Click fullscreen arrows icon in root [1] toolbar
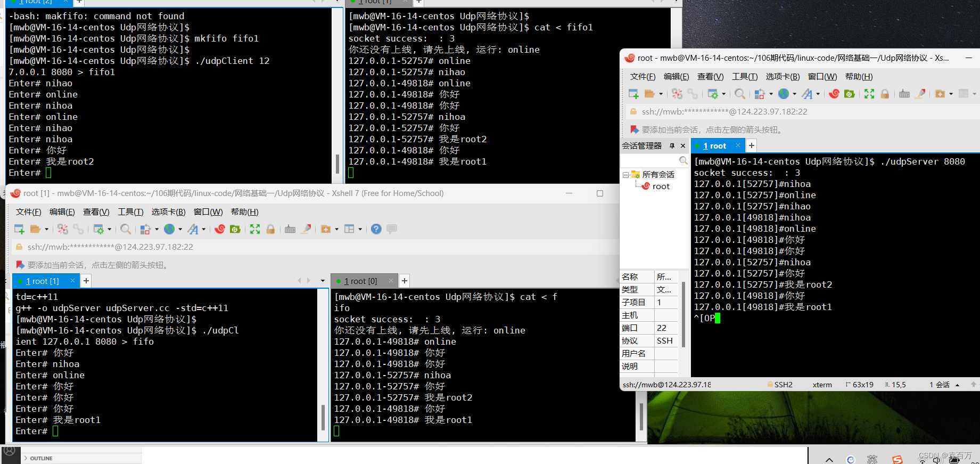 click(255, 229)
